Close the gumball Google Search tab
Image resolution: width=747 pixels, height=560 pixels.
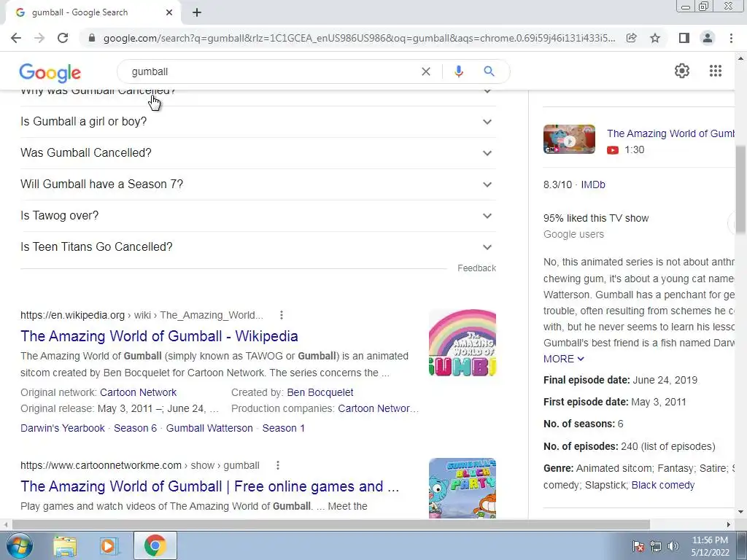pos(169,12)
